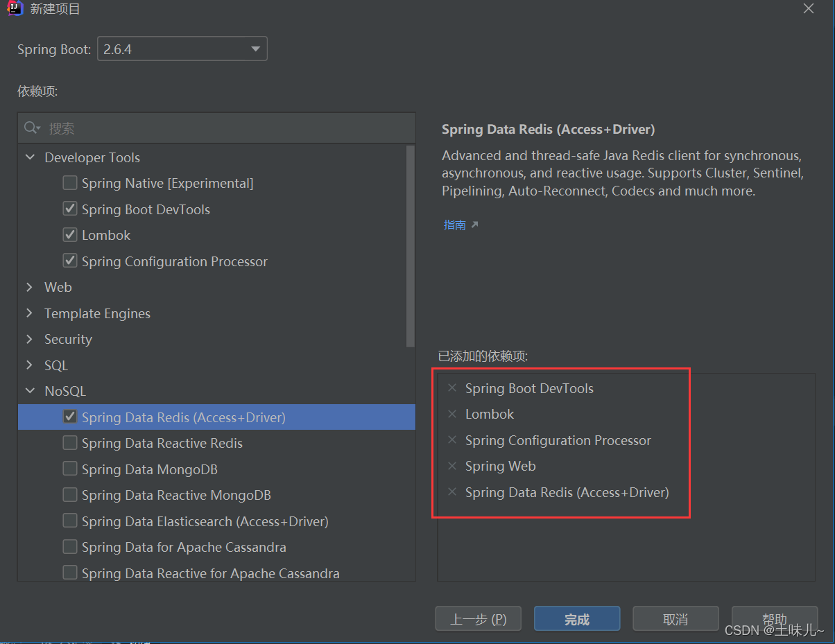Remove Spring Configuration Processor from added list
835x644 pixels.
[x=452, y=440]
